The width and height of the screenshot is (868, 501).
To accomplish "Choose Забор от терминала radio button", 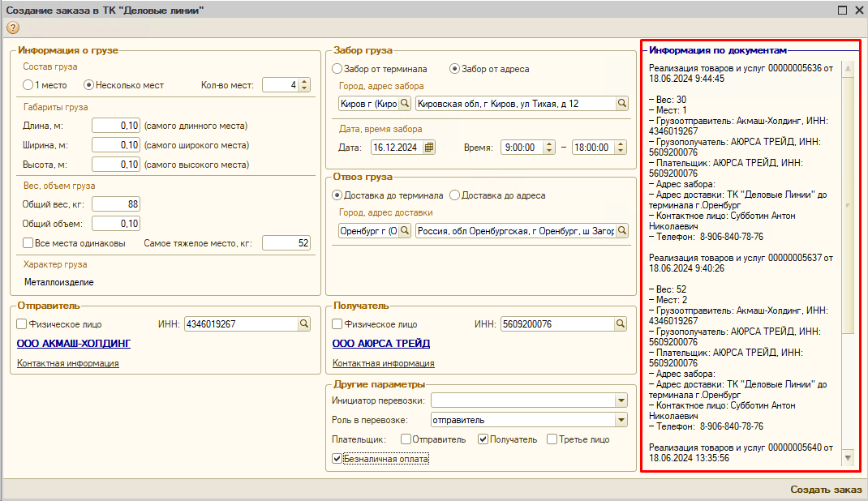I will click(337, 69).
